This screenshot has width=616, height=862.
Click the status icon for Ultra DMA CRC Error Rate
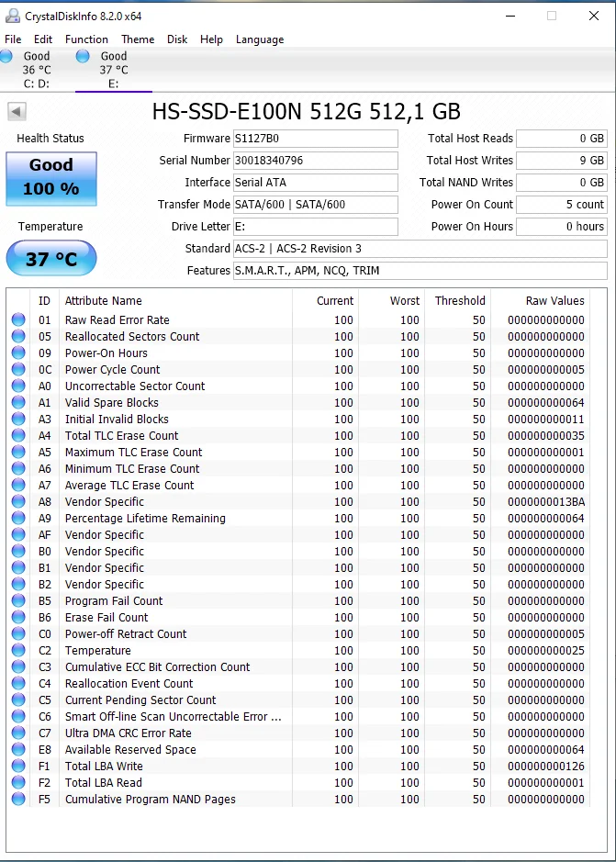[x=18, y=733]
